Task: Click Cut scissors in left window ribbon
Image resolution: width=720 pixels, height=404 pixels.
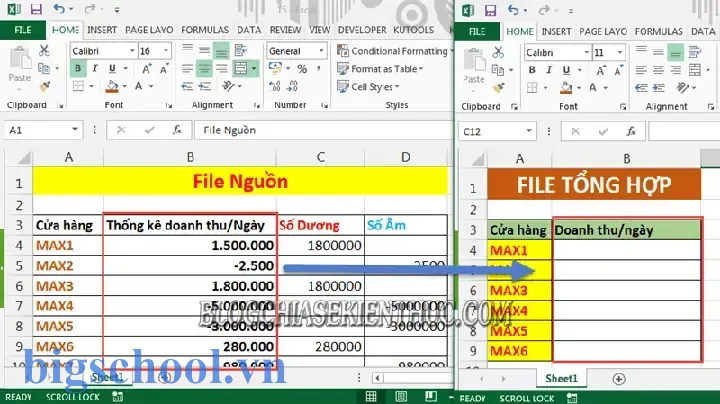Action: coord(44,50)
